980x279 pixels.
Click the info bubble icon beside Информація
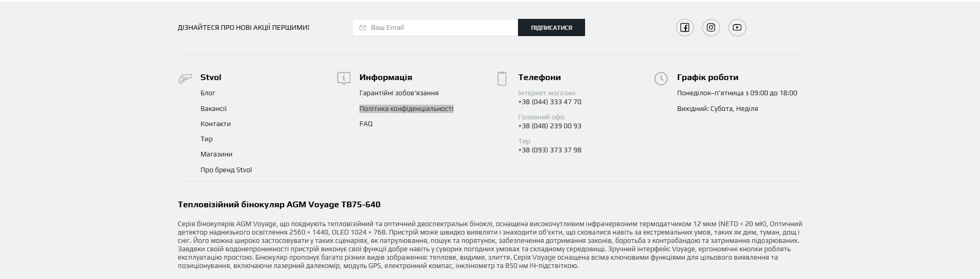[x=344, y=79]
